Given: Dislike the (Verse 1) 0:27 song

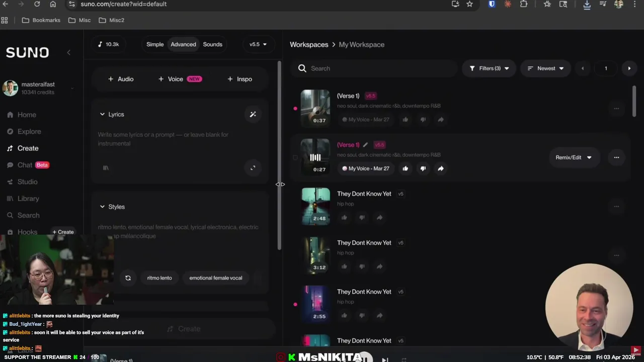Looking at the screenshot, I should click(423, 168).
